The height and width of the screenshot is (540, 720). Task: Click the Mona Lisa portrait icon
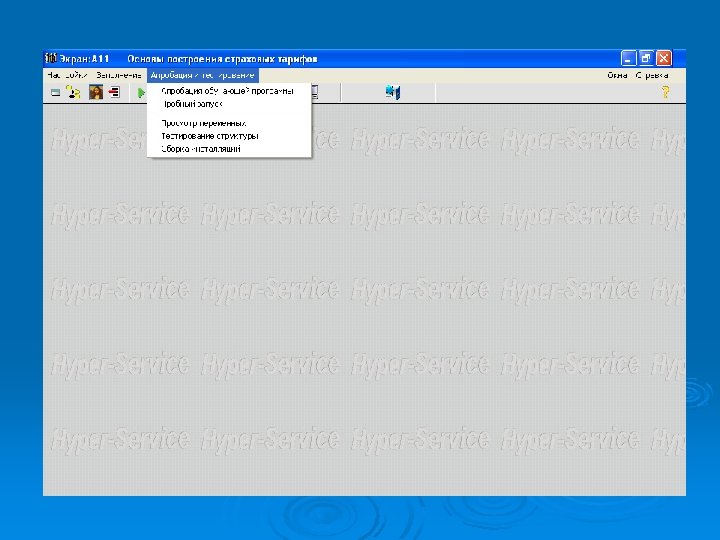point(96,92)
